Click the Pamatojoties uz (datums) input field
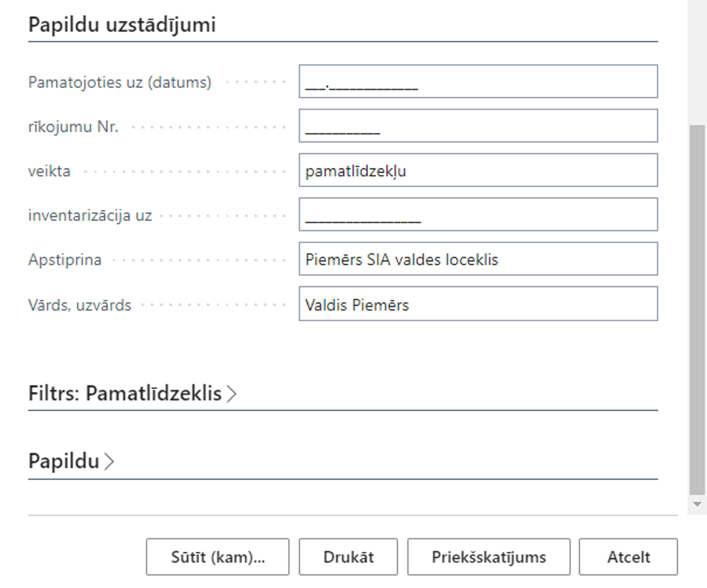Image resolution: width=707 pixels, height=588 pixels. tap(478, 81)
